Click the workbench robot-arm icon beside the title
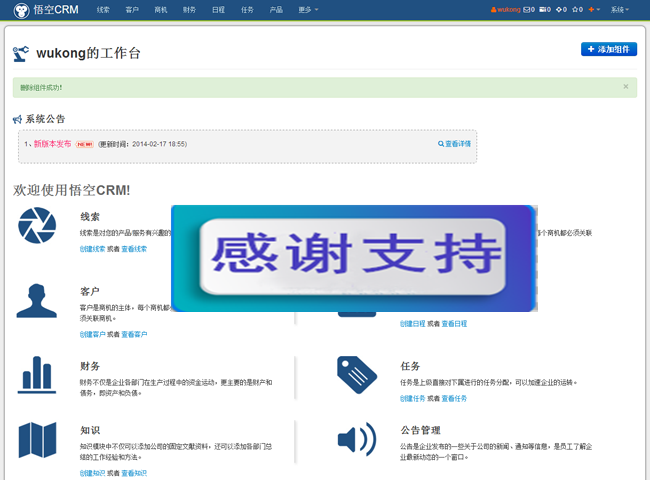Image resolution: width=650 pixels, height=480 pixels. (x=21, y=54)
